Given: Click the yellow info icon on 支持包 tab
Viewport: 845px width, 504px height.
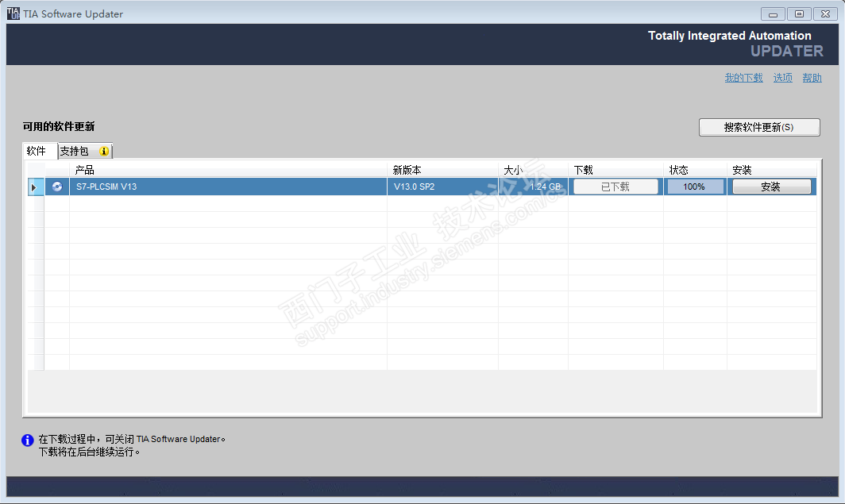Looking at the screenshot, I should [104, 152].
